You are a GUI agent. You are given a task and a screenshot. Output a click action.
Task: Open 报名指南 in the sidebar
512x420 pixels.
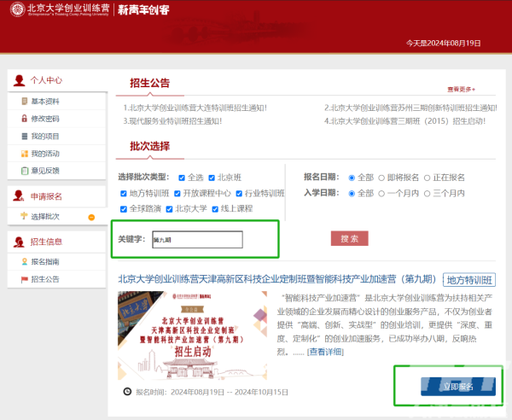tap(45, 262)
